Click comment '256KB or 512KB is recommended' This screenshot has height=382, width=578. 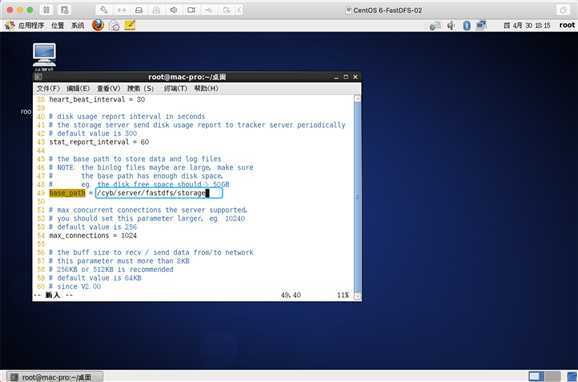point(111,270)
